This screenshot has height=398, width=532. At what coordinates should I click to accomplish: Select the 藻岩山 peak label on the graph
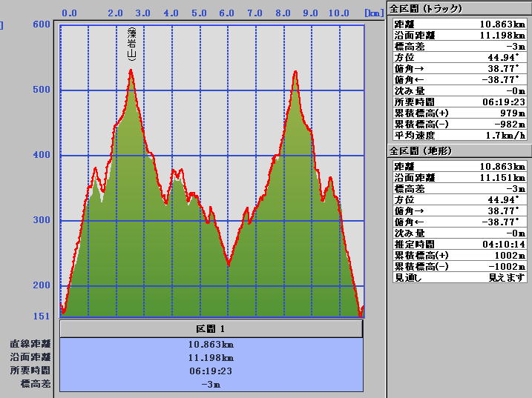tap(131, 44)
